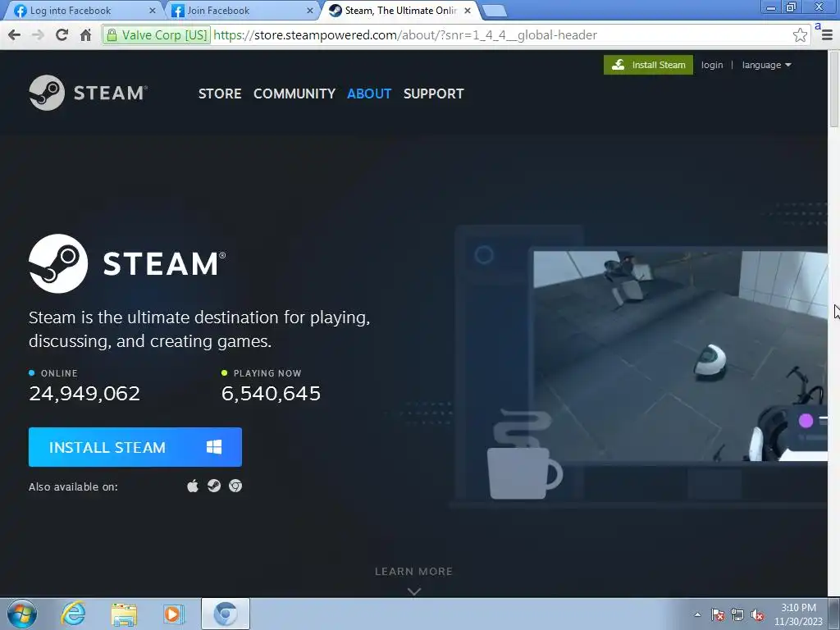The image size is (840, 630).
Task: Open network status tray icon
Action: pyautogui.click(x=737, y=614)
